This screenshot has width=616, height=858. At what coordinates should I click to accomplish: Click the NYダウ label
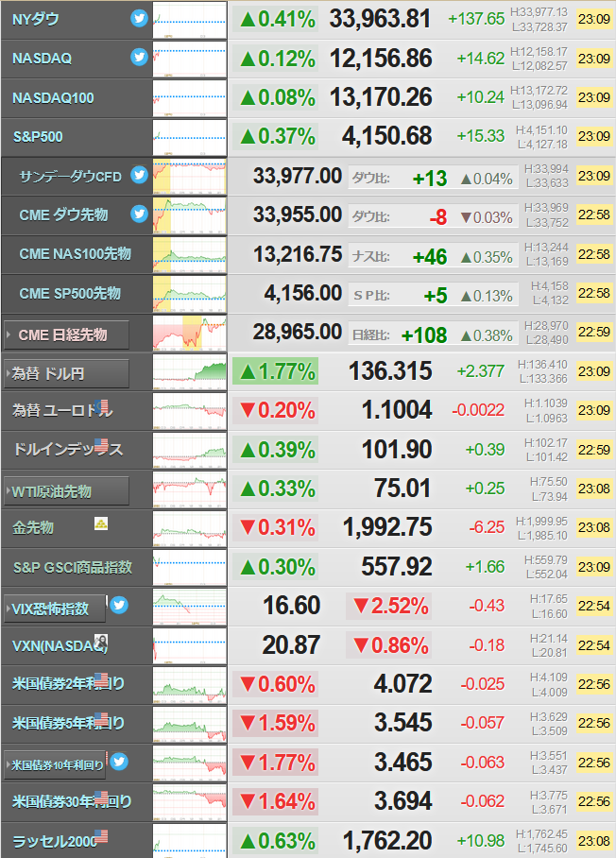36,19
